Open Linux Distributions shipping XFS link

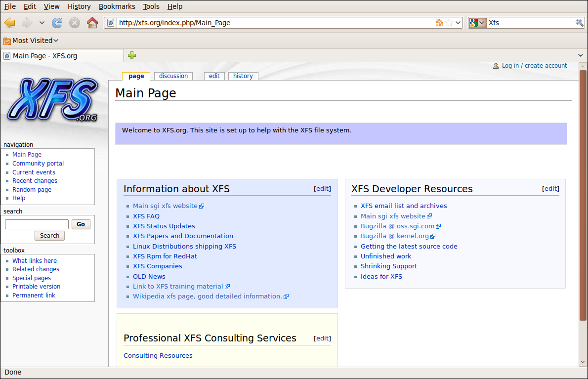184,246
